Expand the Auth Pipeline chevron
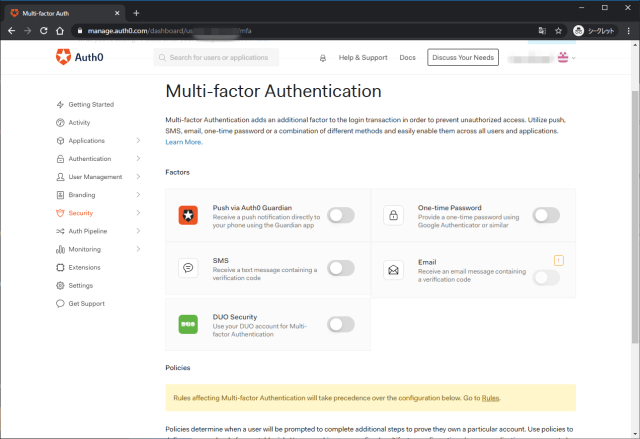Image resolution: width=640 pixels, height=439 pixels. click(x=138, y=231)
